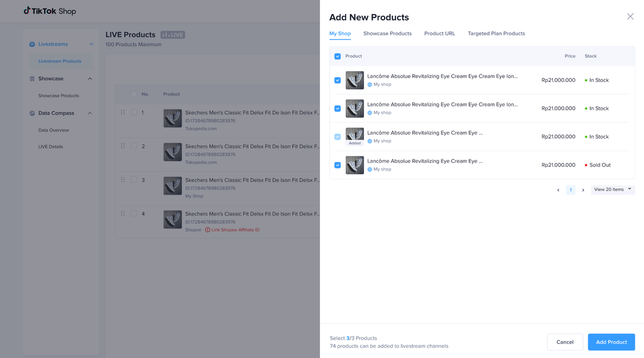Click the disabled checkbox of the Added product

pos(338,137)
